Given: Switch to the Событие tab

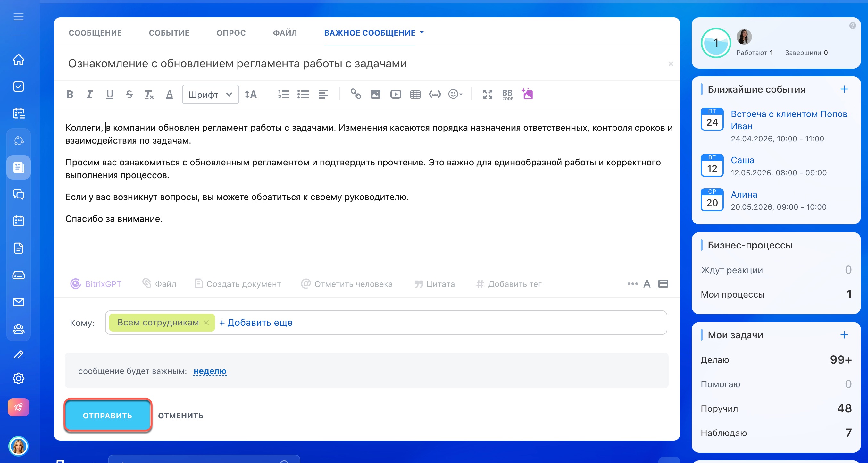Looking at the screenshot, I should (169, 33).
